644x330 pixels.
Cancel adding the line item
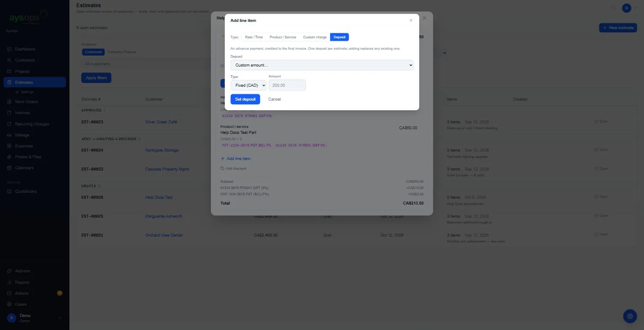click(274, 99)
